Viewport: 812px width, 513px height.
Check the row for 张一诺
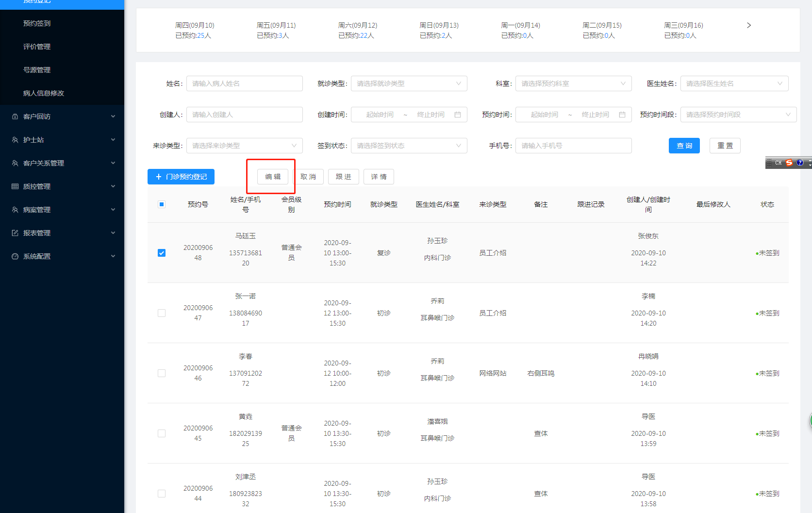click(162, 313)
